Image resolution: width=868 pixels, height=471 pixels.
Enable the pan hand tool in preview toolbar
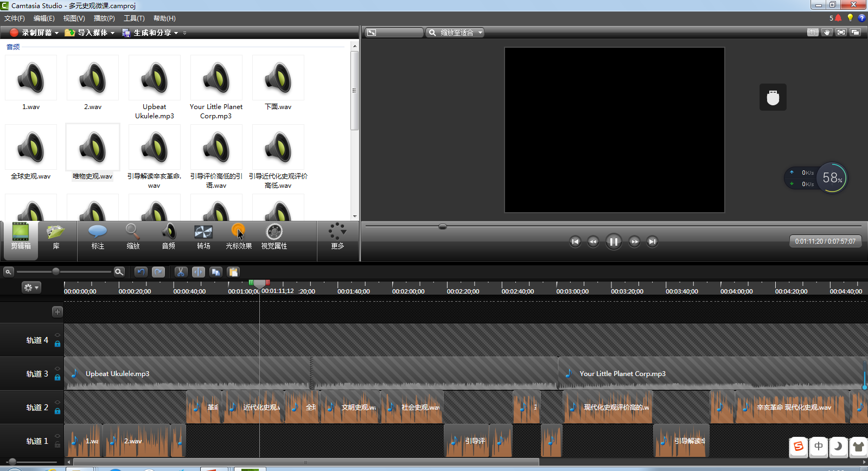click(827, 33)
